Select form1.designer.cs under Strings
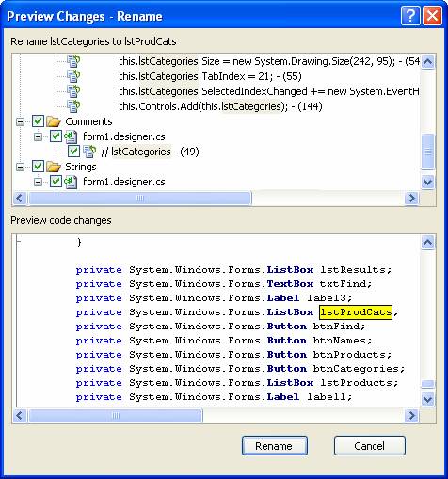 click(124, 182)
